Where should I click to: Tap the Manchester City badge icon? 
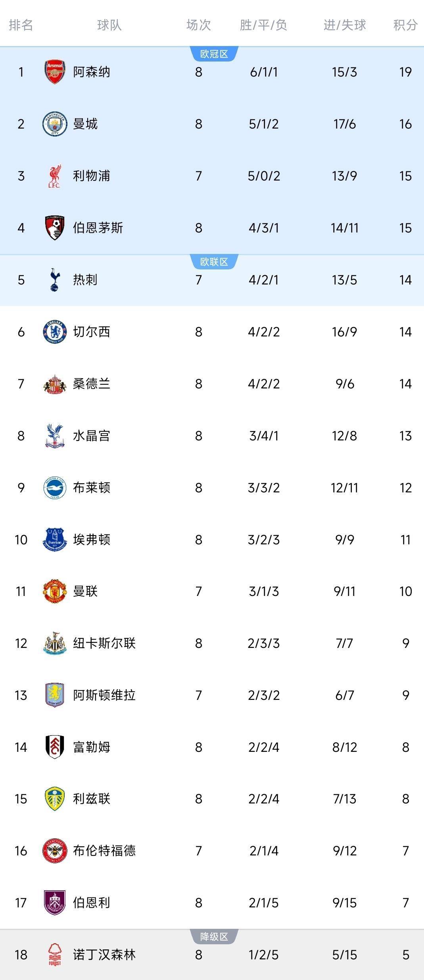[x=55, y=124]
